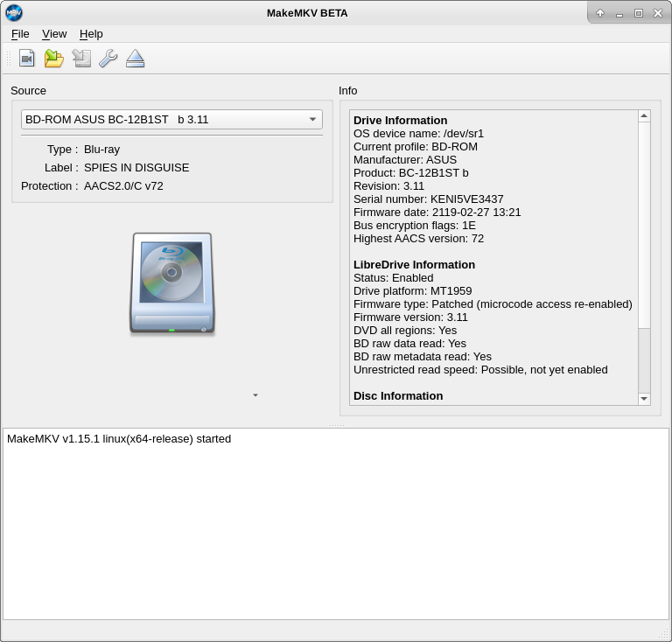Open the Help menu
The image size is (672, 642).
91,34
